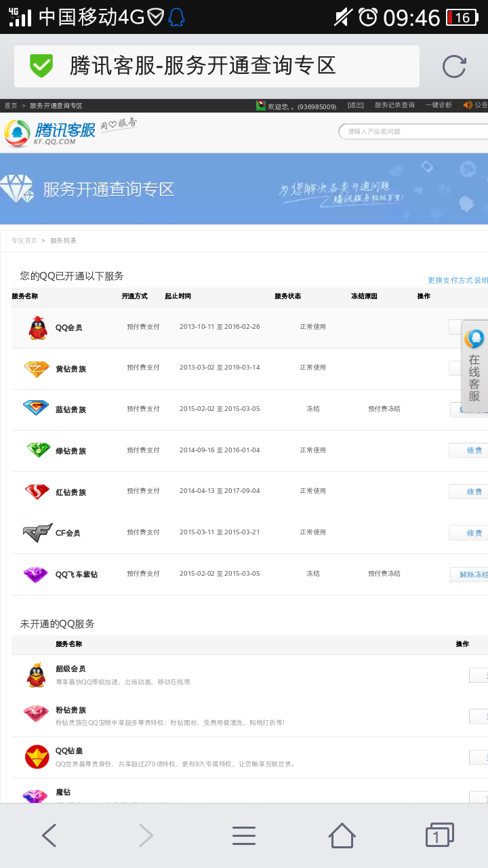
Task: Click the date range 2013-10-11 至 2016-02-26
Action: [220, 326]
